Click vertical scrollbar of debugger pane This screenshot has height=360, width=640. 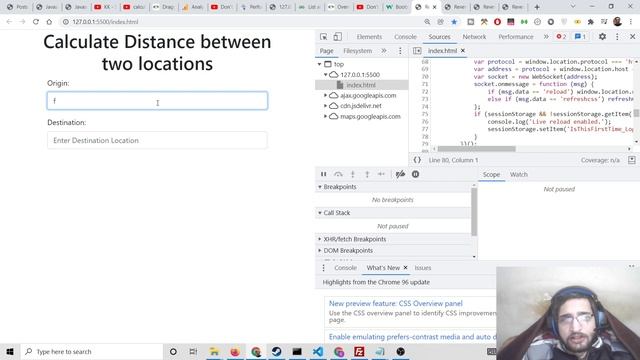(474, 212)
